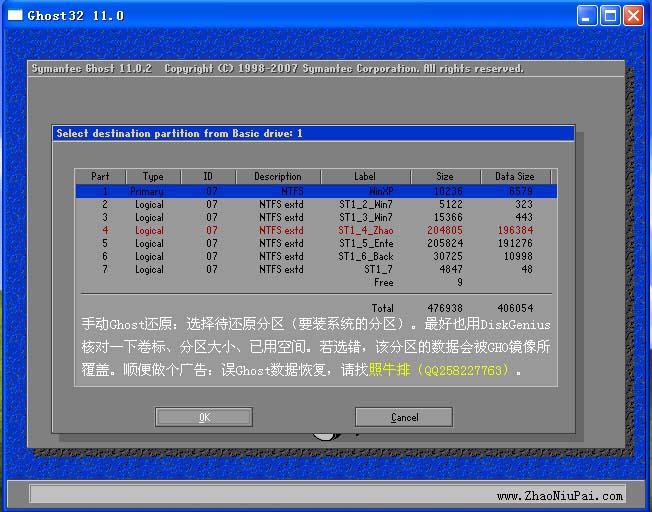Select partition row labeled ST1_7
This screenshot has width=652, height=512.
point(316,269)
